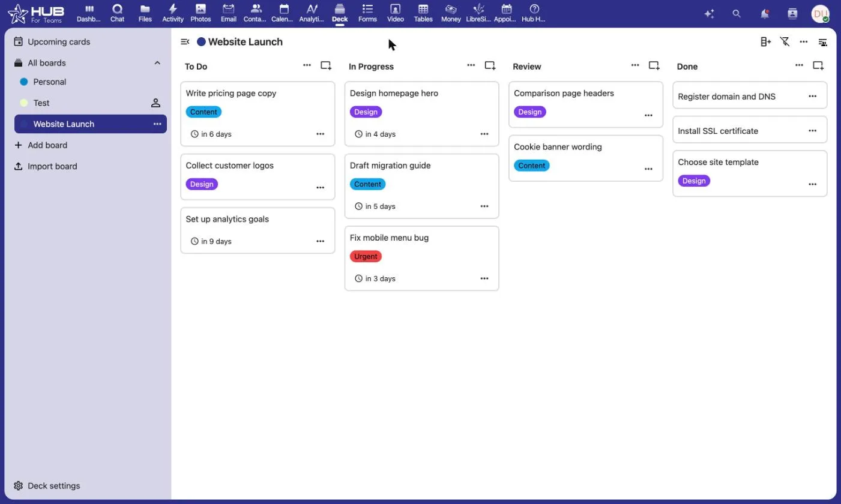The height and width of the screenshot is (504, 841).
Task: Open the Deck app in top navigation
Action: (340, 13)
